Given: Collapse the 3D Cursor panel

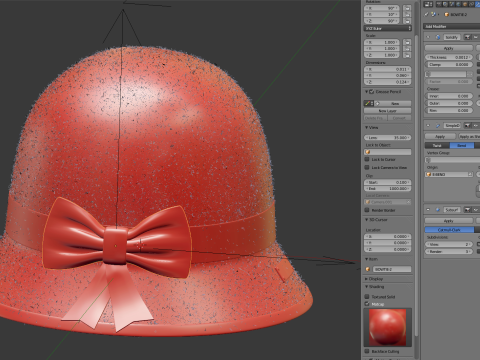Looking at the screenshot, I should [366, 220].
